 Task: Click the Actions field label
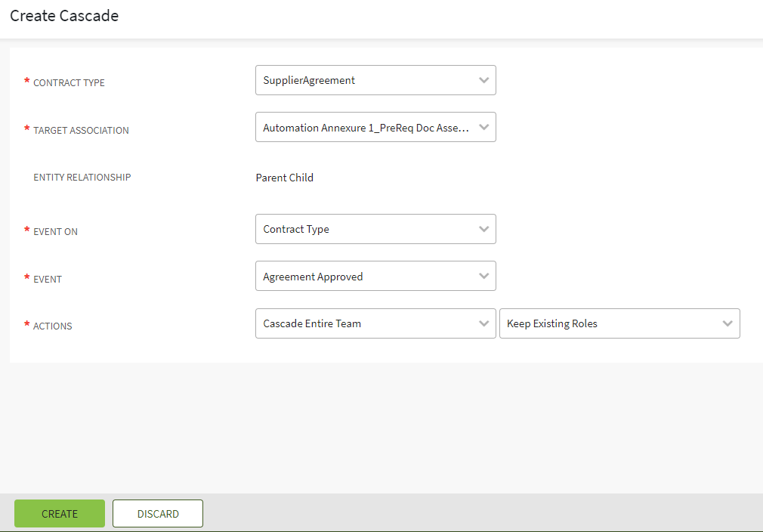pos(52,326)
